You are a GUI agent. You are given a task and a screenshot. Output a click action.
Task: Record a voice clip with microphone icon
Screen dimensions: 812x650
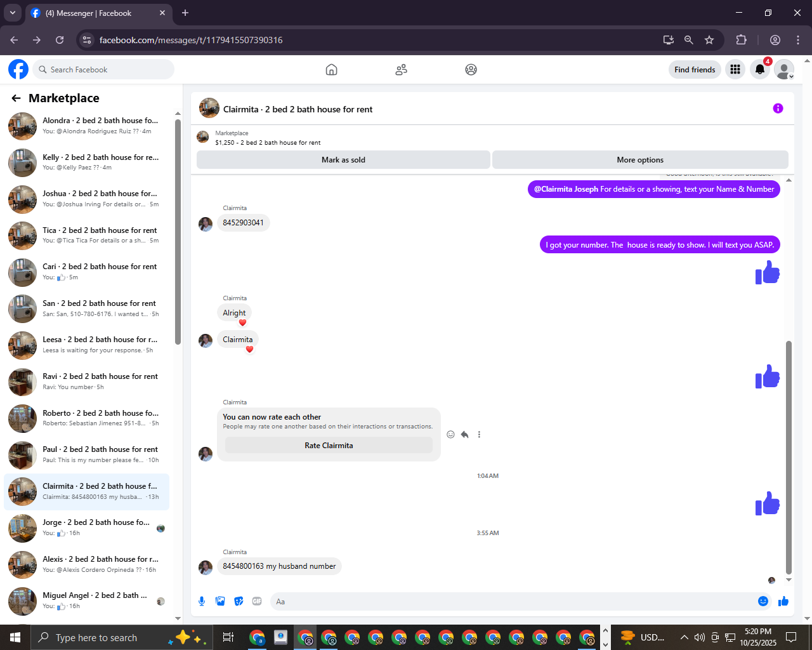pos(202,601)
